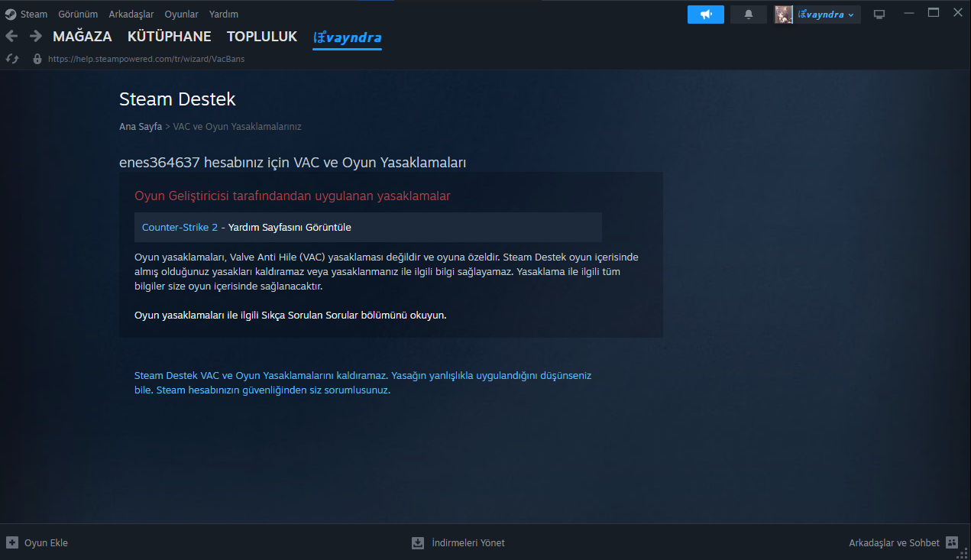Reload the page with refresh icon
The height and width of the screenshot is (560, 971).
12,59
